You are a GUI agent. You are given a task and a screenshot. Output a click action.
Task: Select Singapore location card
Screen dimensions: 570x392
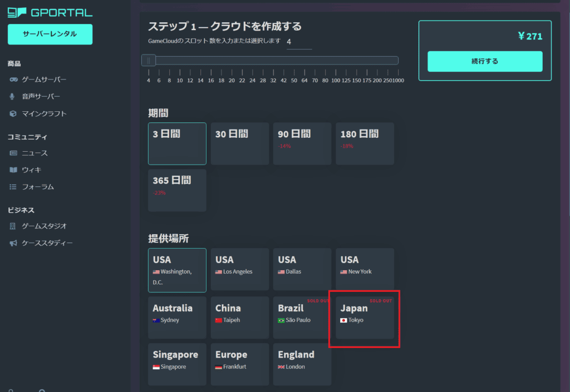177,364
